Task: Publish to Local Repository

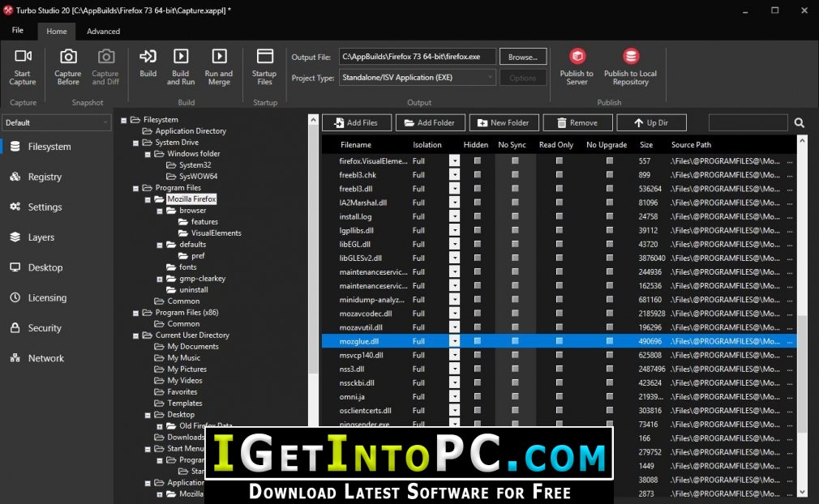Action: pos(630,66)
